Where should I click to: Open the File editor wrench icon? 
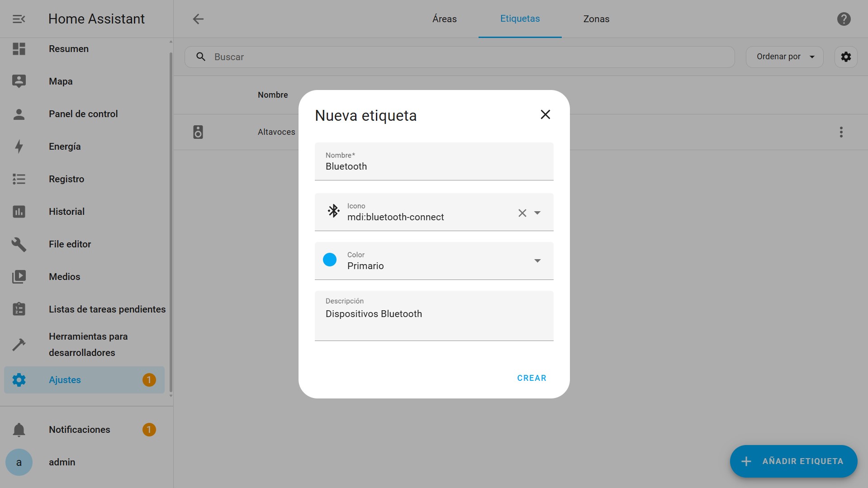(x=19, y=244)
